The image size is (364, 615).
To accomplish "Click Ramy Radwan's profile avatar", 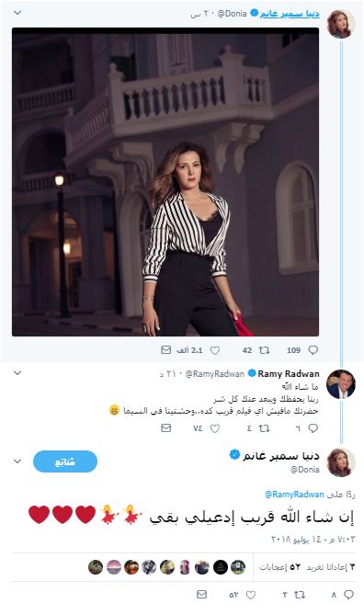I will pyautogui.click(x=341, y=384).
